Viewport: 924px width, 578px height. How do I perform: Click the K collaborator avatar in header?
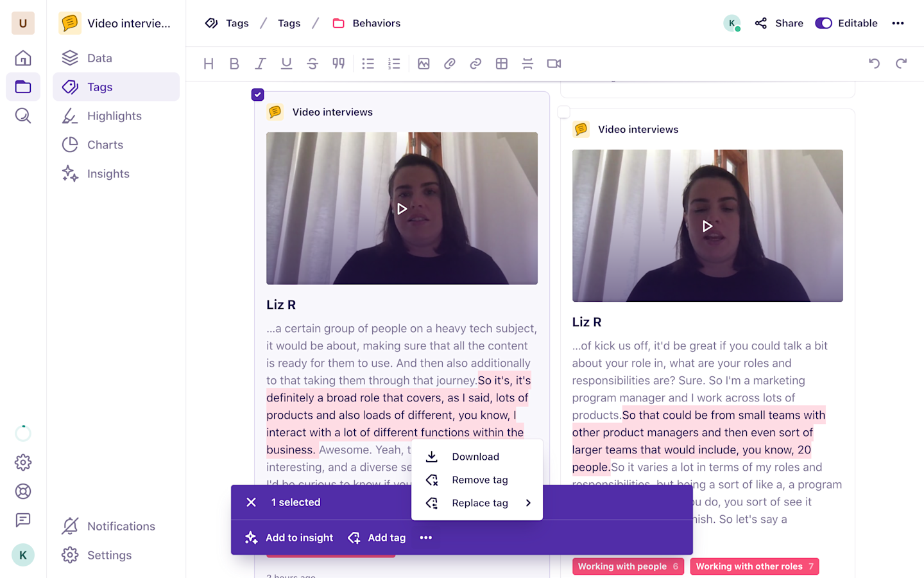click(x=732, y=23)
